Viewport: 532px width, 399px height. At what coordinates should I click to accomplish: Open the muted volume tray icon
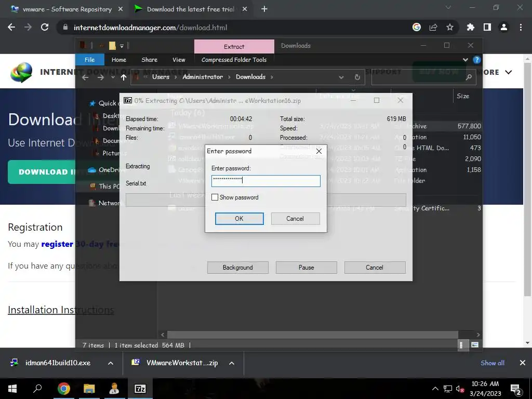tap(460, 389)
